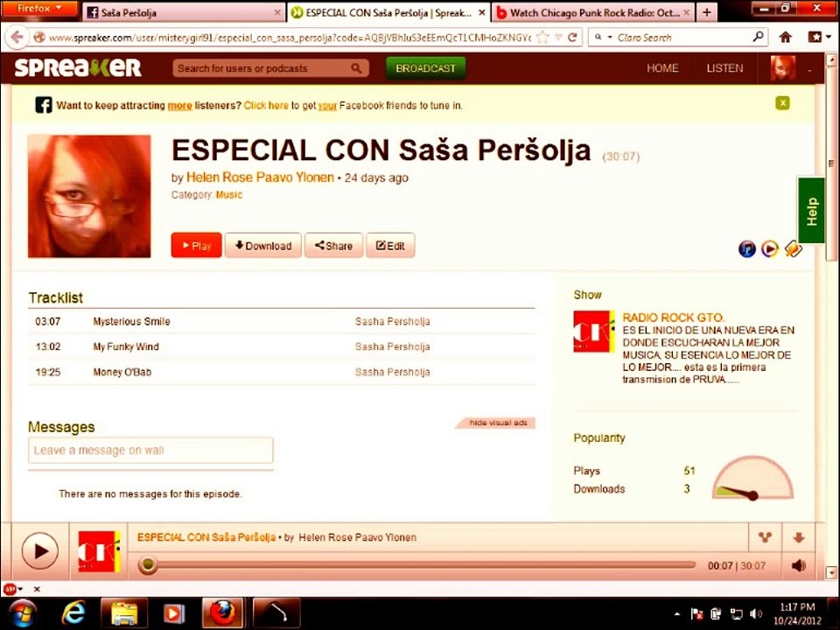The width and height of the screenshot is (840, 630).
Task: Open the address bar history dropdown
Action: (558, 38)
